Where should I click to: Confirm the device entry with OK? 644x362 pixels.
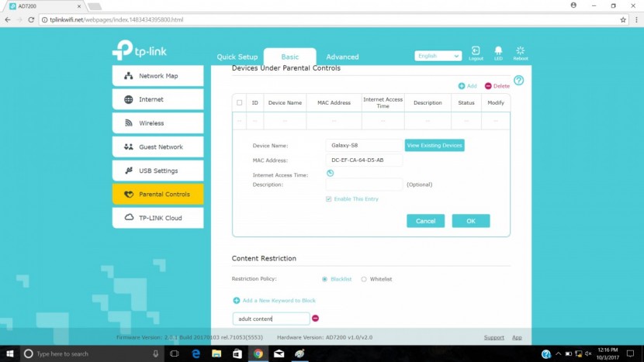coord(471,221)
